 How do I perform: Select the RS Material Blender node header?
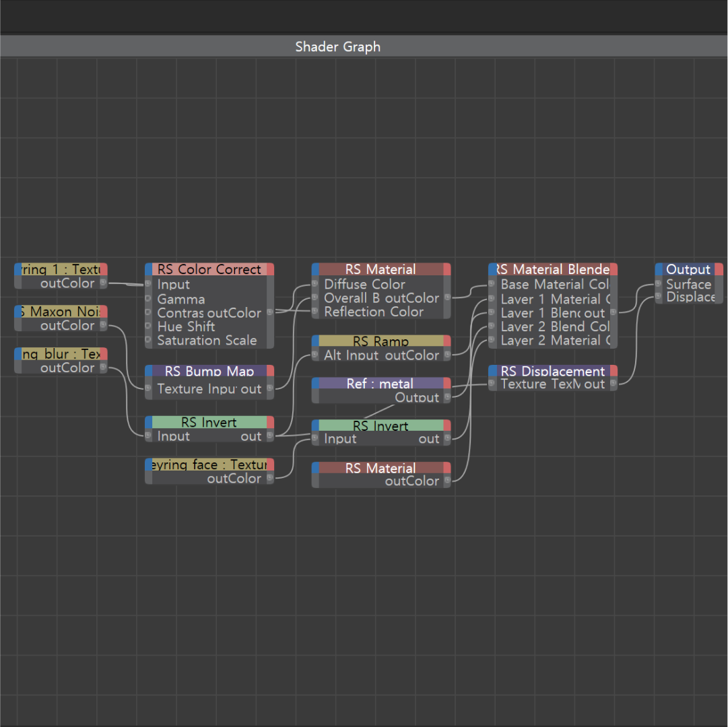pyautogui.click(x=553, y=269)
